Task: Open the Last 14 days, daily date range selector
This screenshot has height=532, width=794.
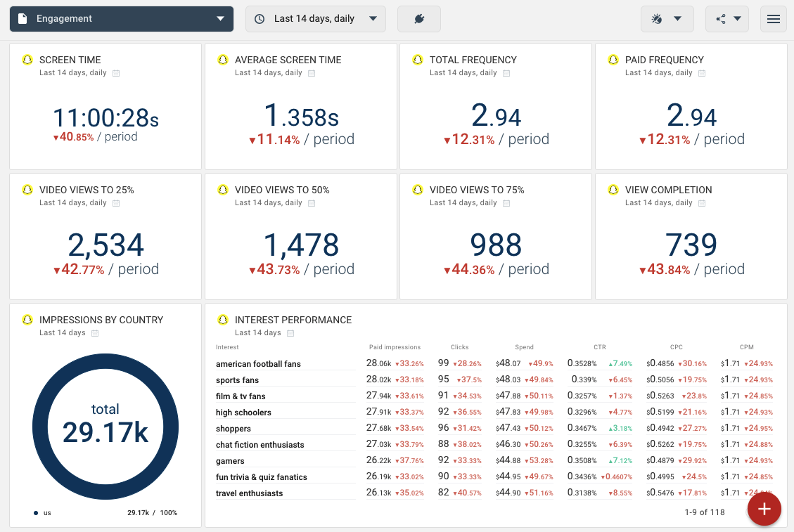Action: click(x=316, y=19)
